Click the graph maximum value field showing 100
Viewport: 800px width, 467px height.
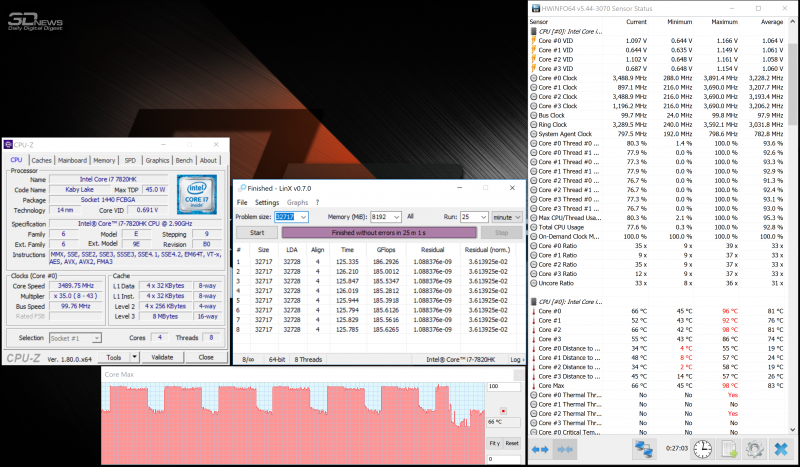[504, 386]
